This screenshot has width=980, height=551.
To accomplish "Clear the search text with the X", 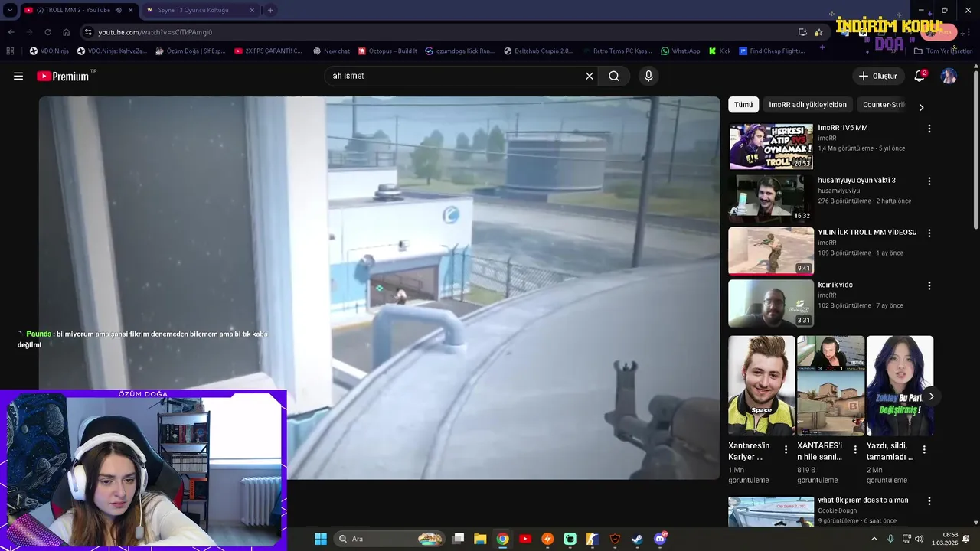I will click(x=590, y=76).
